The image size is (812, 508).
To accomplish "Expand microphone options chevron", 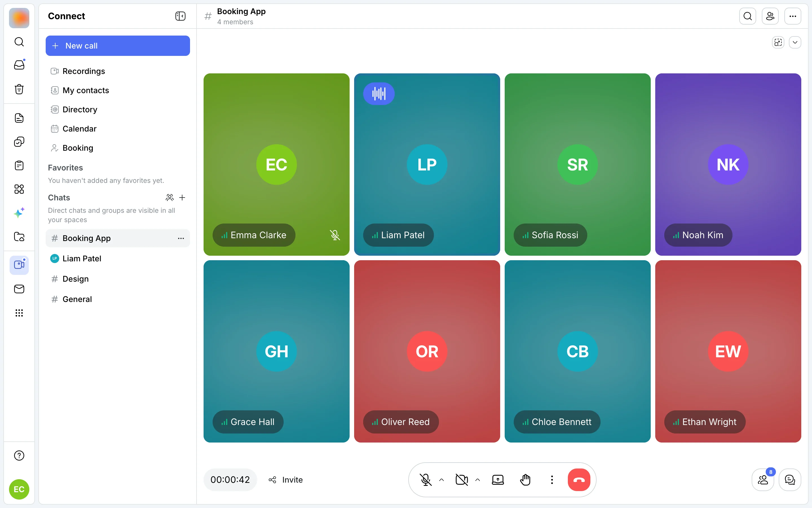I will (442, 480).
